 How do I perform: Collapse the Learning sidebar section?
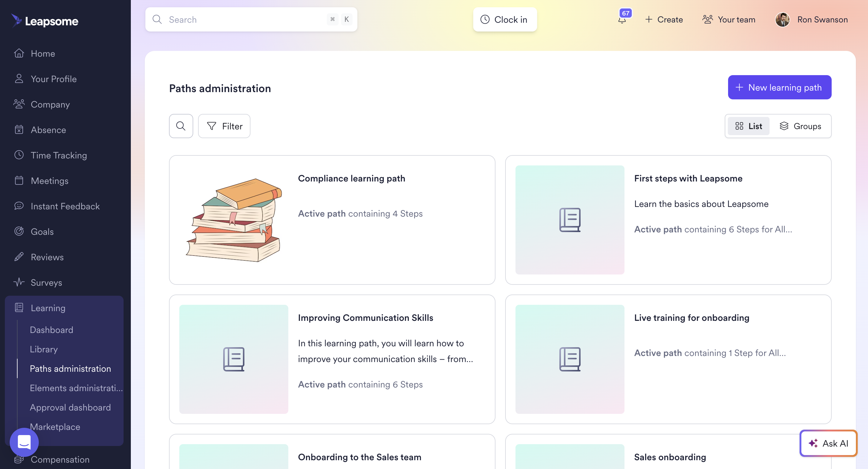48,308
